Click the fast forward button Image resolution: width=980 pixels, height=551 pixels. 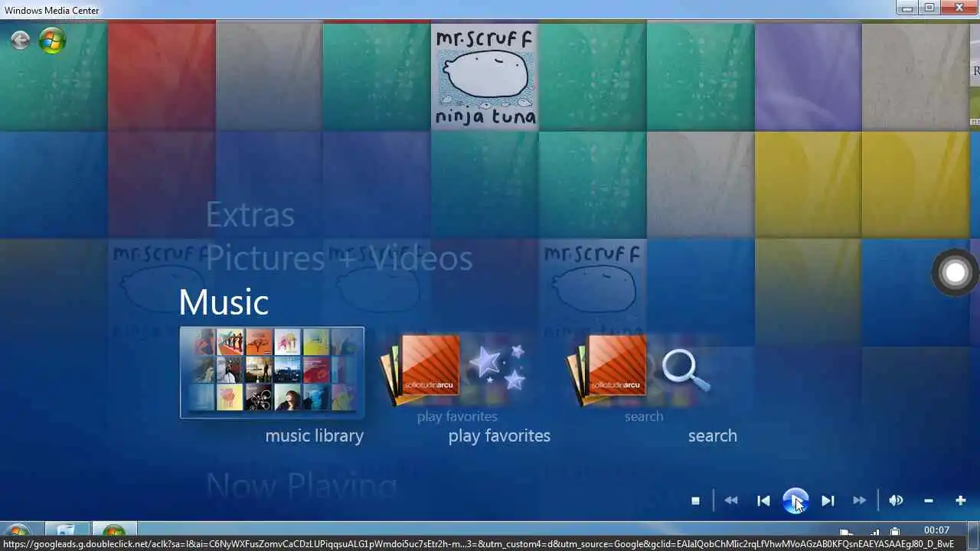[x=860, y=500]
